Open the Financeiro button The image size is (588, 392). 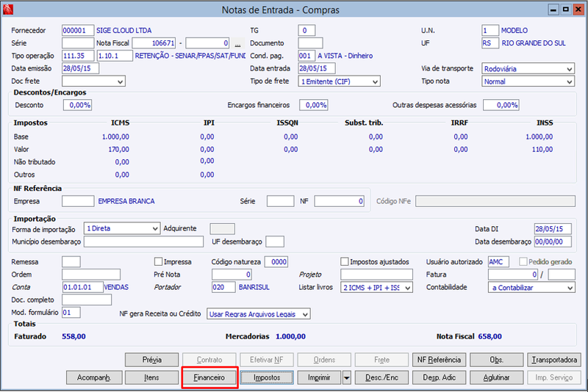point(209,377)
